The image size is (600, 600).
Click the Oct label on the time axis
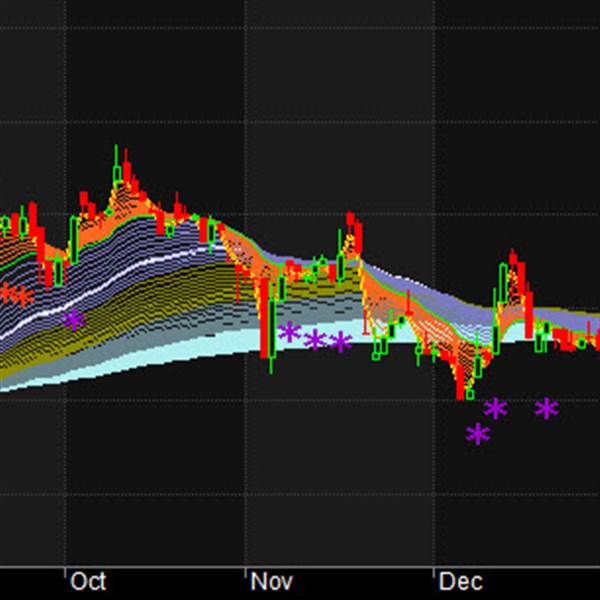pyautogui.click(x=88, y=582)
